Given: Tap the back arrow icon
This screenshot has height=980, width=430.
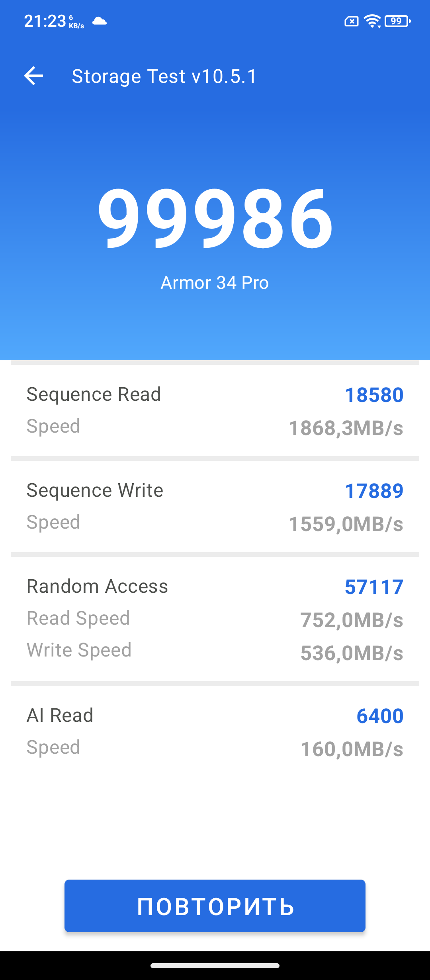Looking at the screenshot, I should (x=34, y=76).
